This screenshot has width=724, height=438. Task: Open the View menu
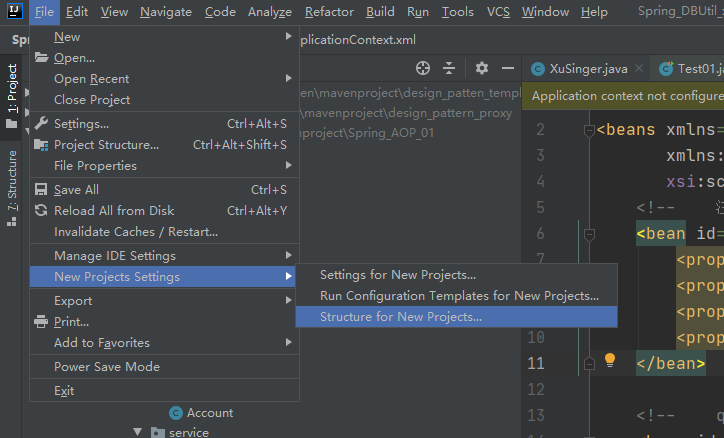[114, 12]
